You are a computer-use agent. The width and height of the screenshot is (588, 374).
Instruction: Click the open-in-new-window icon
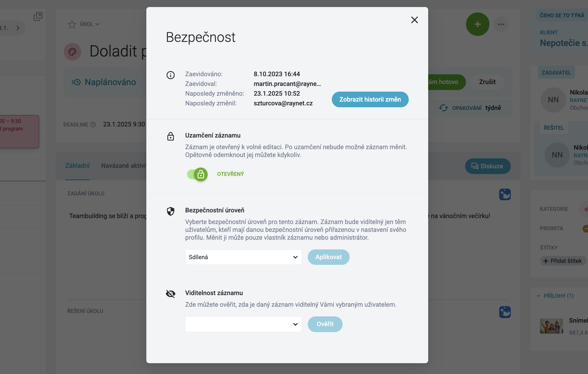(38, 16)
